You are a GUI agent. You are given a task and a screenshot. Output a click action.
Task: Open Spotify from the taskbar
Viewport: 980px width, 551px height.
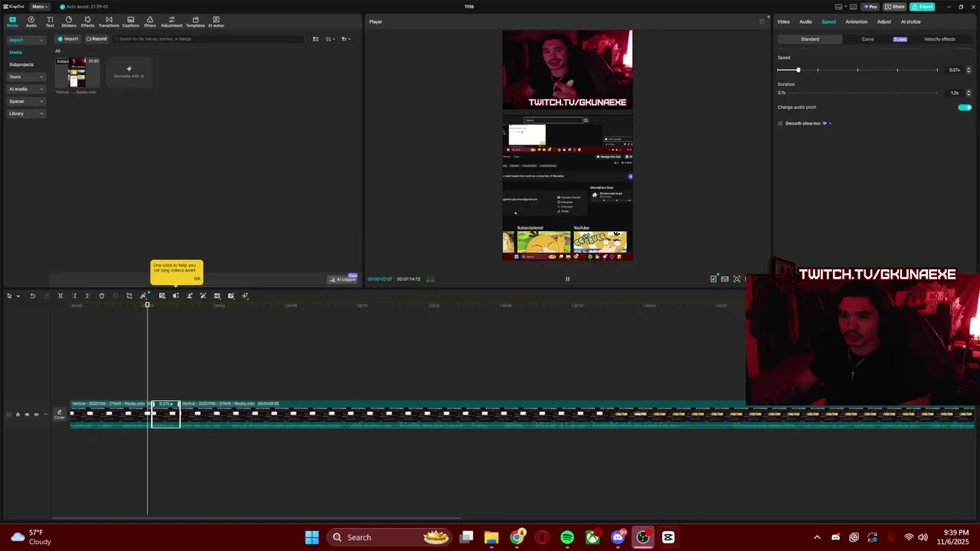pos(567,537)
